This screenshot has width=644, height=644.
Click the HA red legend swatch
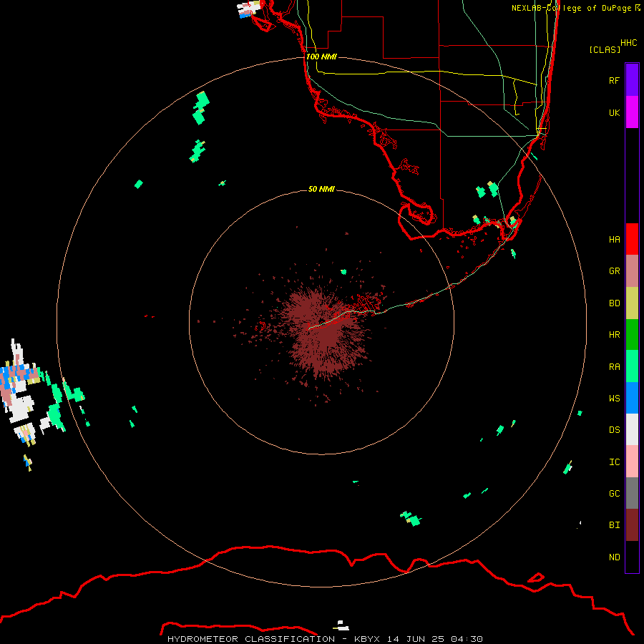click(x=632, y=239)
